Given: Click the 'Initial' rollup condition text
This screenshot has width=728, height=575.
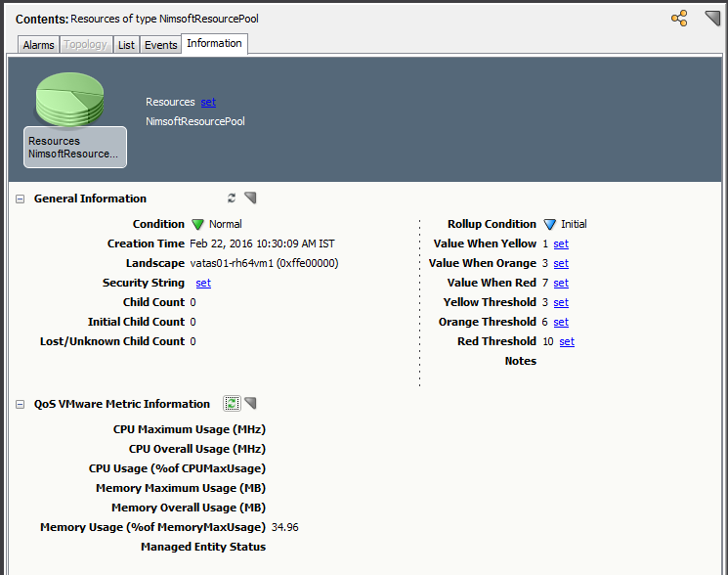Looking at the screenshot, I should (574, 224).
